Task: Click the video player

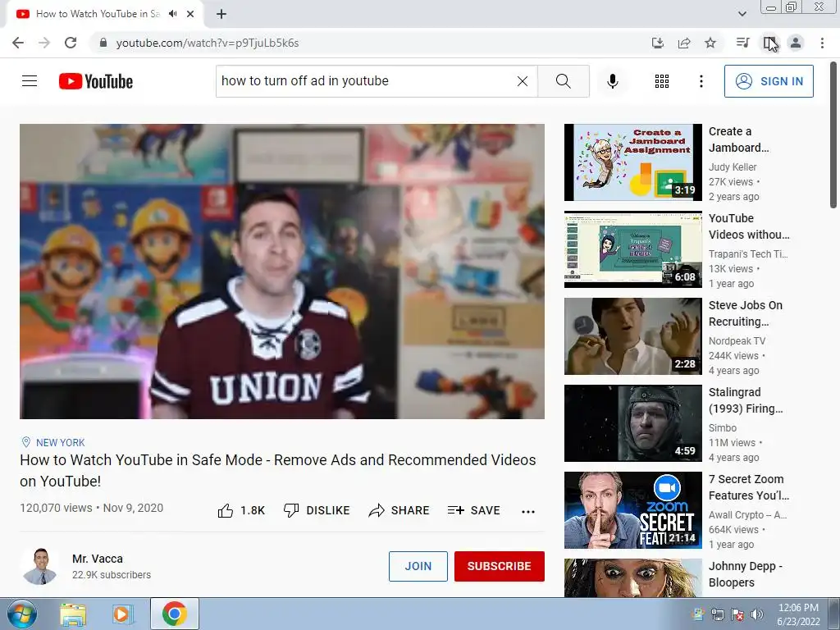Action: (x=282, y=271)
